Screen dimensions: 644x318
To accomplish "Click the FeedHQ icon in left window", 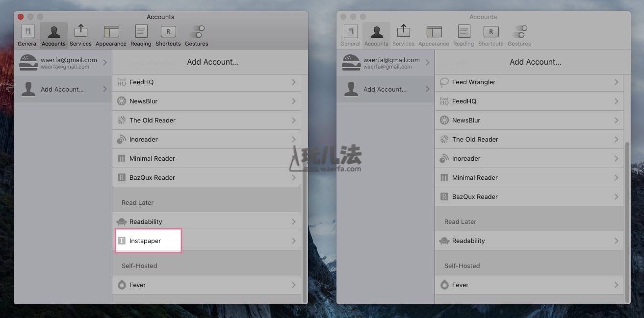I will (x=122, y=82).
